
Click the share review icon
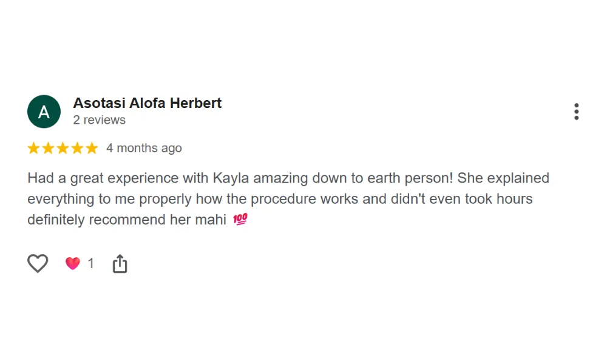pyautogui.click(x=120, y=264)
